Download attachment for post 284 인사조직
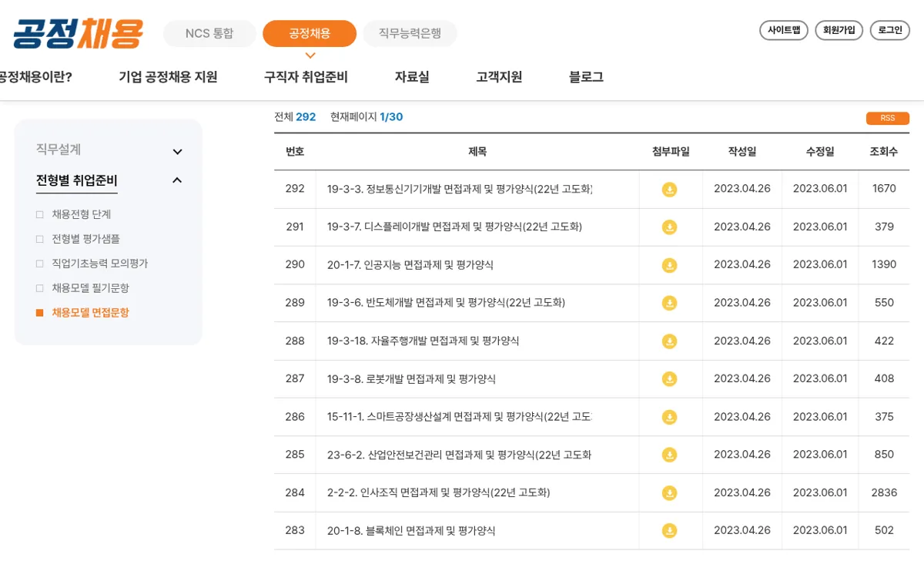The image size is (924, 578). [670, 493]
